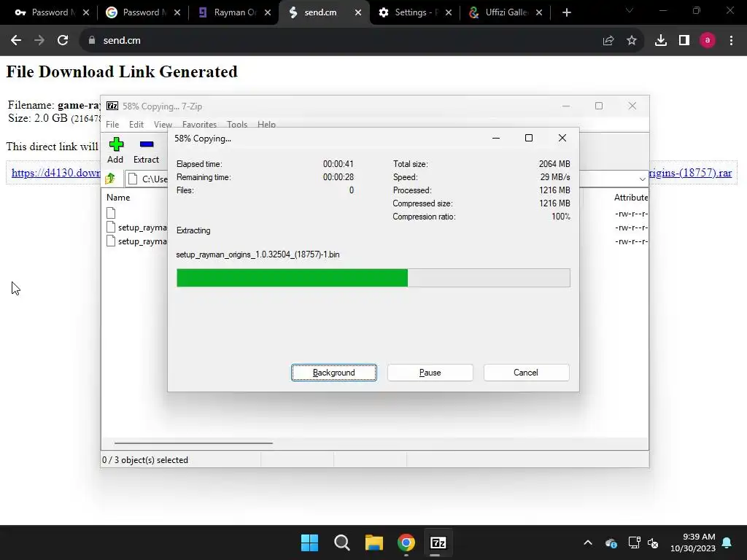This screenshot has height=560, width=747.
Task: Click the 7-Zip horizontal scrollbar
Action: pyautogui.click(x=193, y=443)
